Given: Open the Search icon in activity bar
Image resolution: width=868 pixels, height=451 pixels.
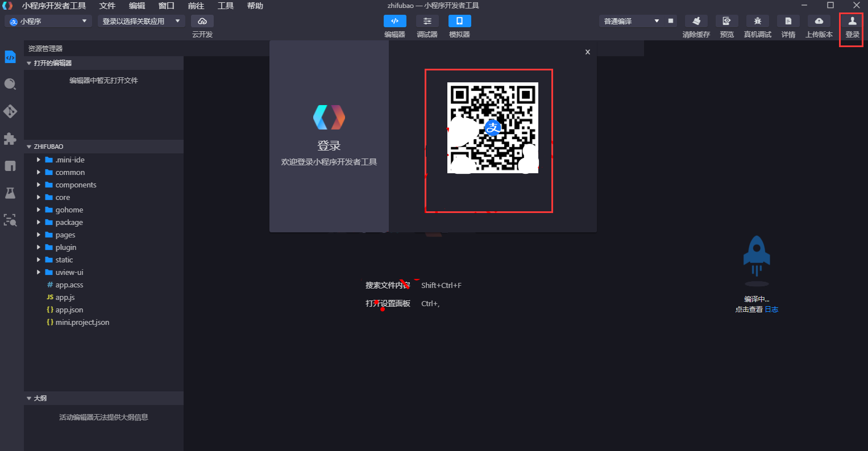Looking at the screenshot, I should 10,84.
